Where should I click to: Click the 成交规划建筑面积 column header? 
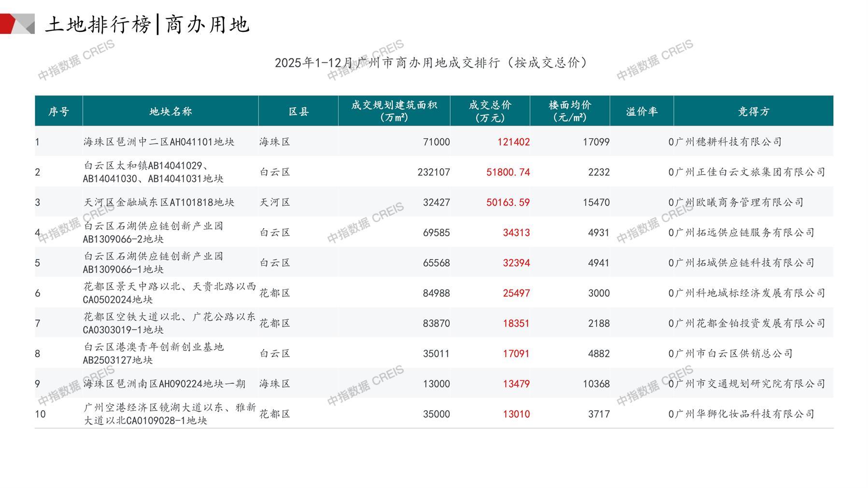(x=394, y=112)
